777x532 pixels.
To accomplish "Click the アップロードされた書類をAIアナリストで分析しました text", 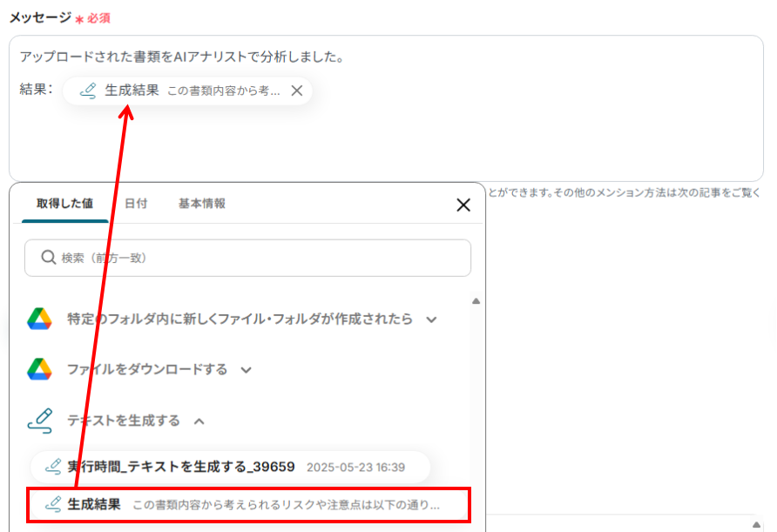I will [x=182, y=57].
